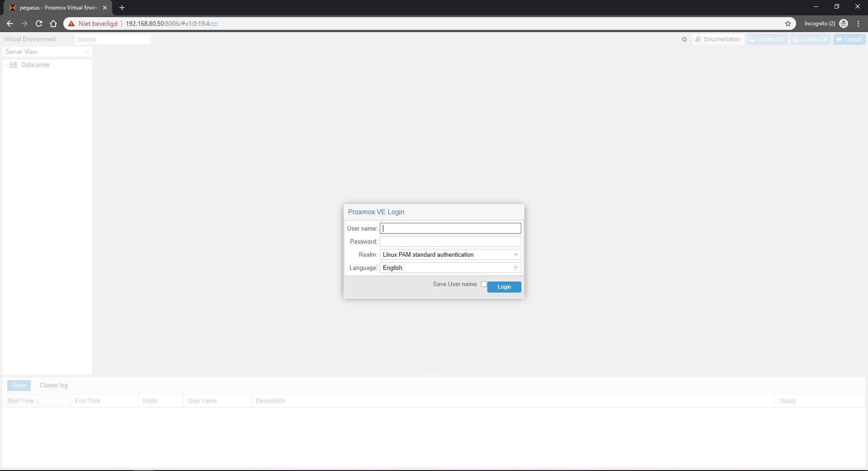Open the Language dropdown

(x=515, y=268)
